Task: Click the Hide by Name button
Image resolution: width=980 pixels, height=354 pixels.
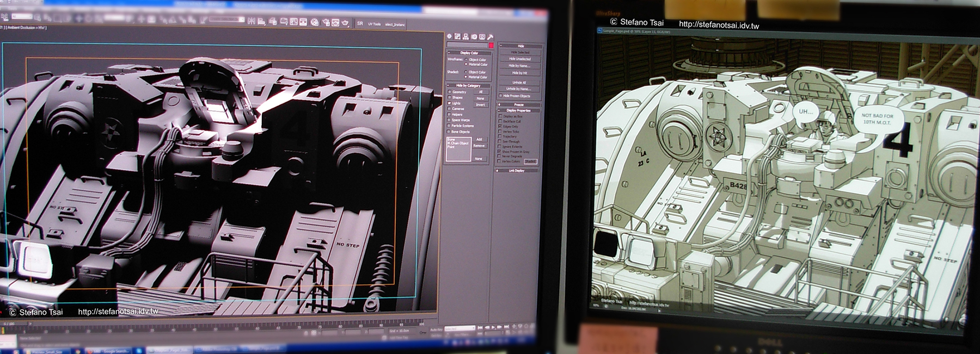Action: point(520,66)
